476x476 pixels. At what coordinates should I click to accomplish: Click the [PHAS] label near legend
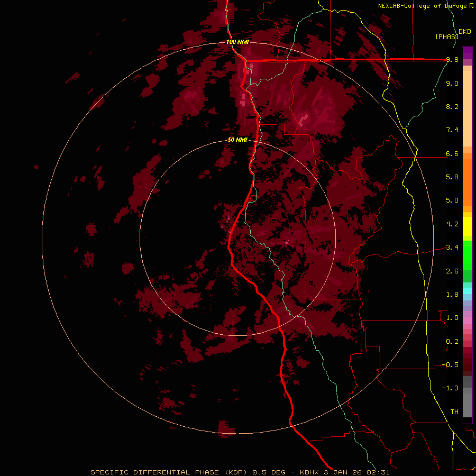(447, 36)
